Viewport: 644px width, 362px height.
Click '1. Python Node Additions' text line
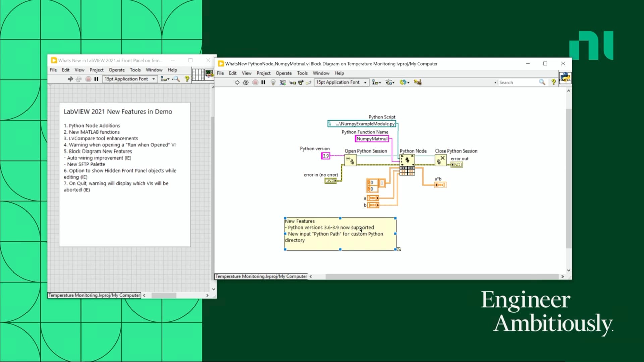click(92, 126)
